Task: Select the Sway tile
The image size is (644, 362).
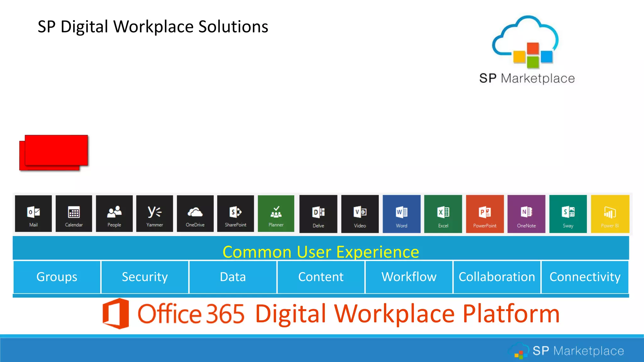Action: (x=568, y=214)
